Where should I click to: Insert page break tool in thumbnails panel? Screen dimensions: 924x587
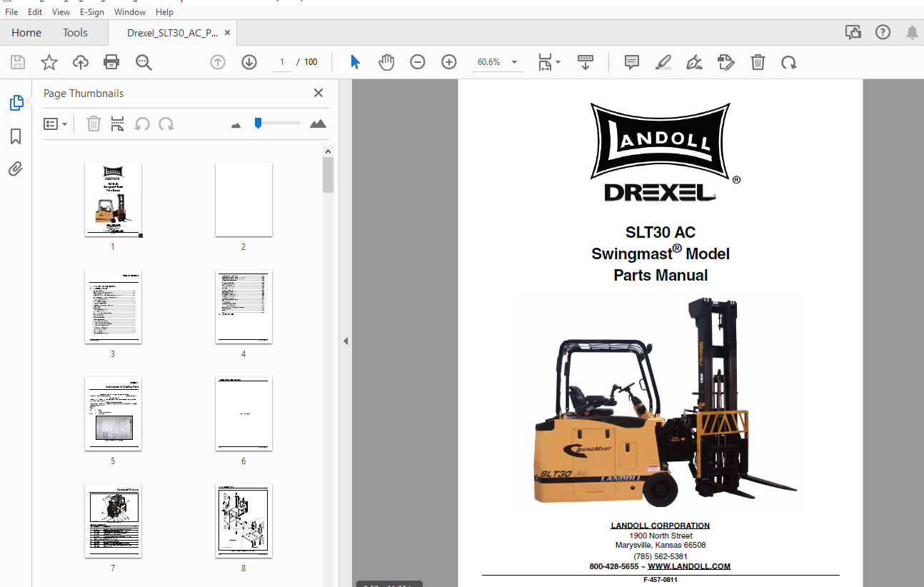click(x=118, y=124)
